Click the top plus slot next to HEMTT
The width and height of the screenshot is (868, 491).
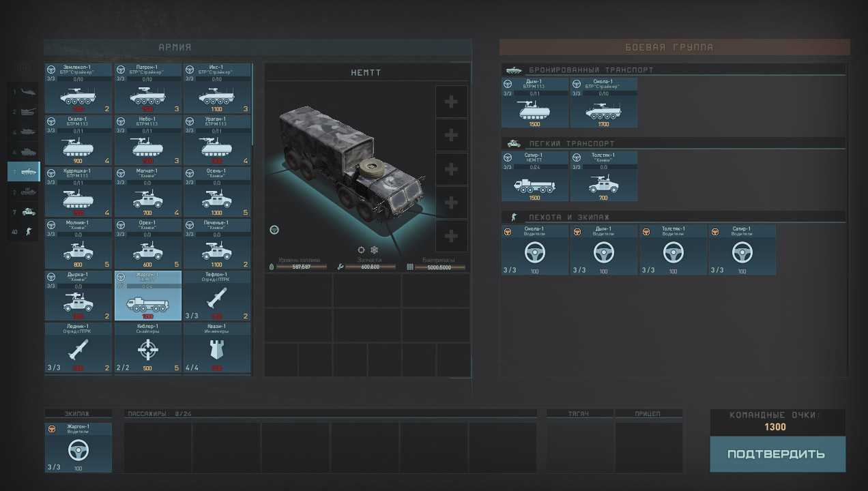(x=451, y=102)
